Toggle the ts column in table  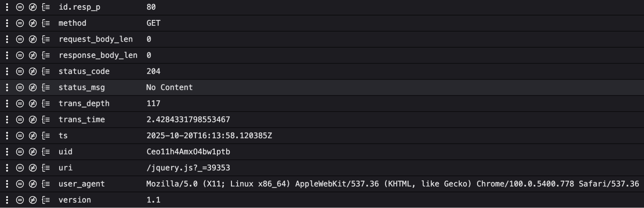(x=46, y=136)
